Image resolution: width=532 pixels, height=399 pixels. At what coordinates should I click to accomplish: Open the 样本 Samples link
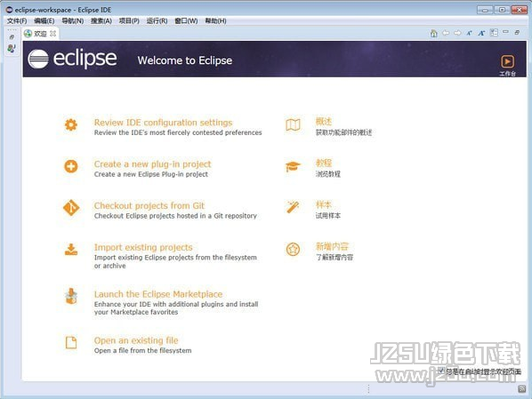[323, 204]
